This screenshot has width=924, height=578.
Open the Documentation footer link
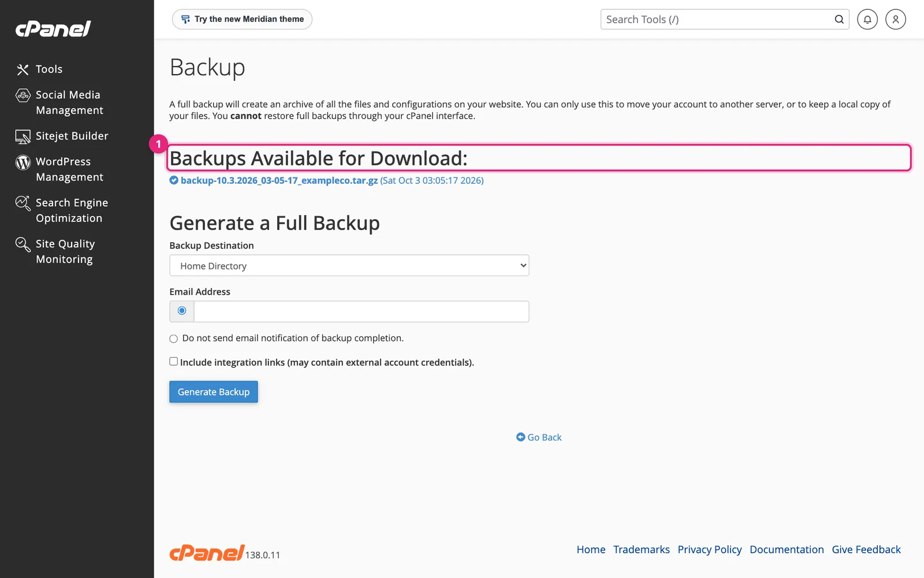pyautogui.click(x=787, y=550)
